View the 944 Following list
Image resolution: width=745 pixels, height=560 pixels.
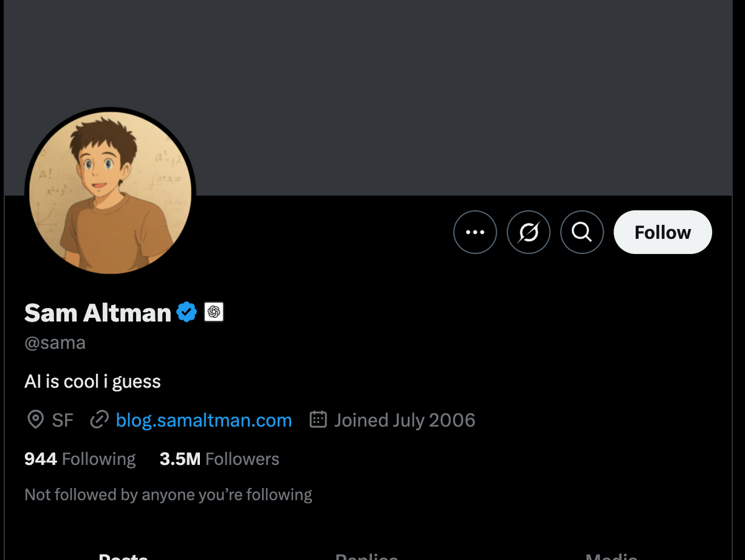pyautogui.click(x=79, y=459)
